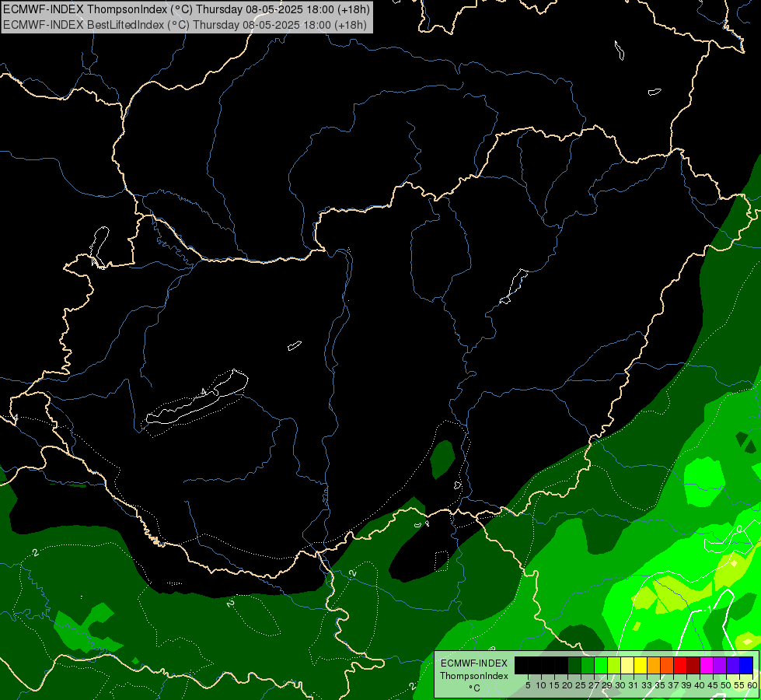Click legend tick value '30'
The width and height of the screenshot is (761, 700).
point(621,685)
